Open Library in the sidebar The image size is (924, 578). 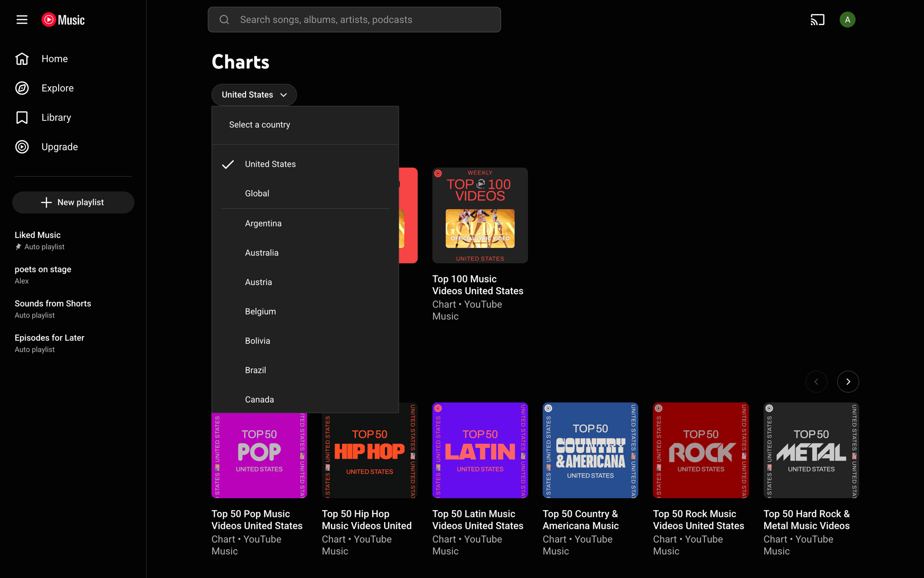[73, 118]
